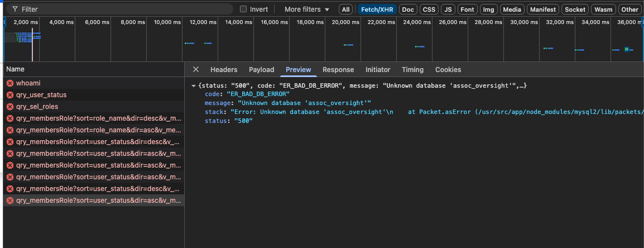Toggle the Manifest type filter
This screenshot has height=248, width=644.
click(x=543, y=9)
